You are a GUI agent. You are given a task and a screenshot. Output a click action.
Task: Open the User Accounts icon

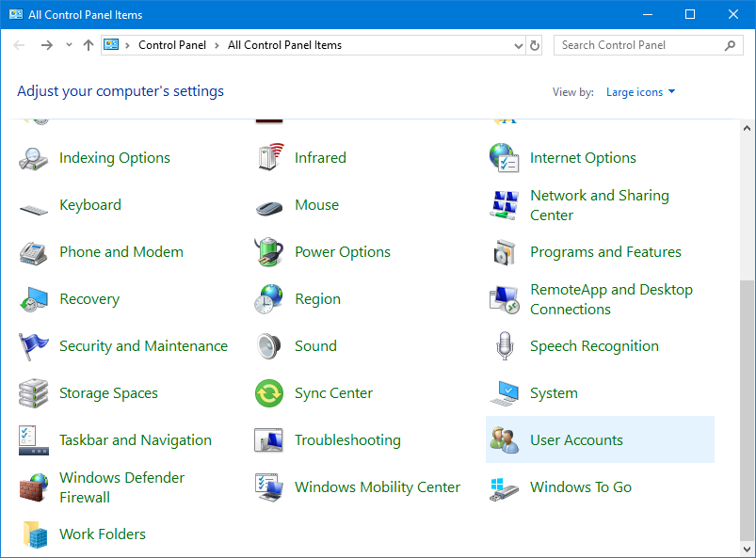coord(505,440)
